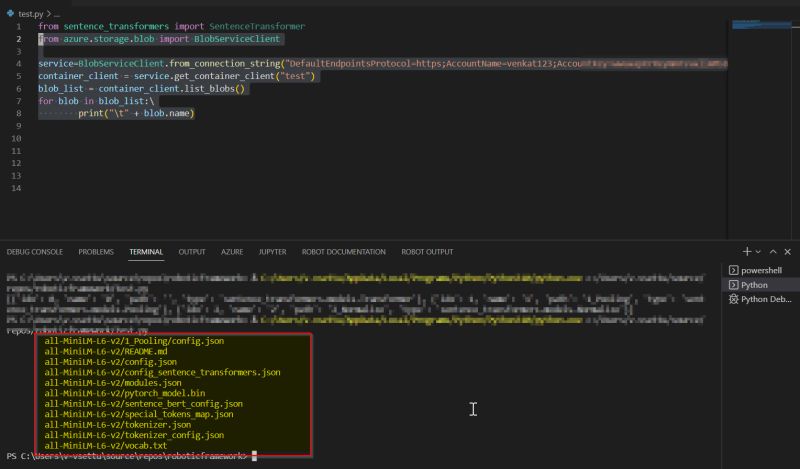Click the test.py breadcrumb
This screenshot has height=469, width=800.
point(31,14)
